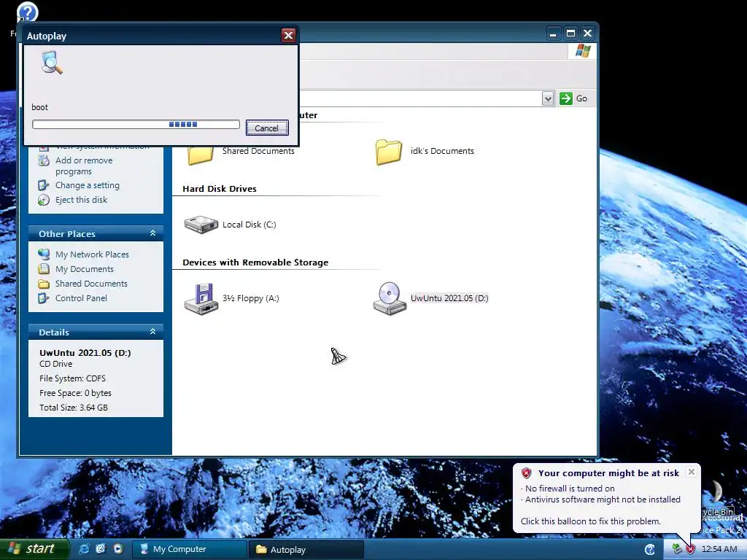Collapse the Other Places panel
The height and width of the screenshot is (560, 747).
[x=152, y=233]
